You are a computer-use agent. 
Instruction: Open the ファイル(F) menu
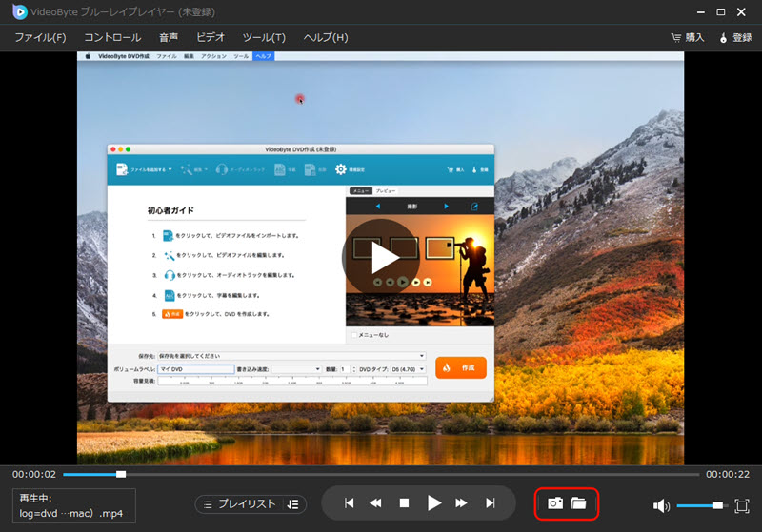point(40,37)
